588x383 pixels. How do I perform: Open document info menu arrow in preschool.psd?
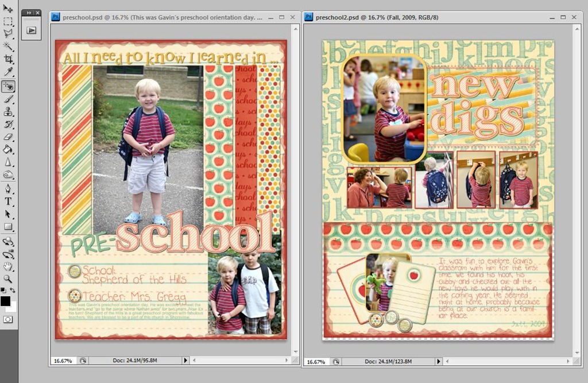click(185, 361)
